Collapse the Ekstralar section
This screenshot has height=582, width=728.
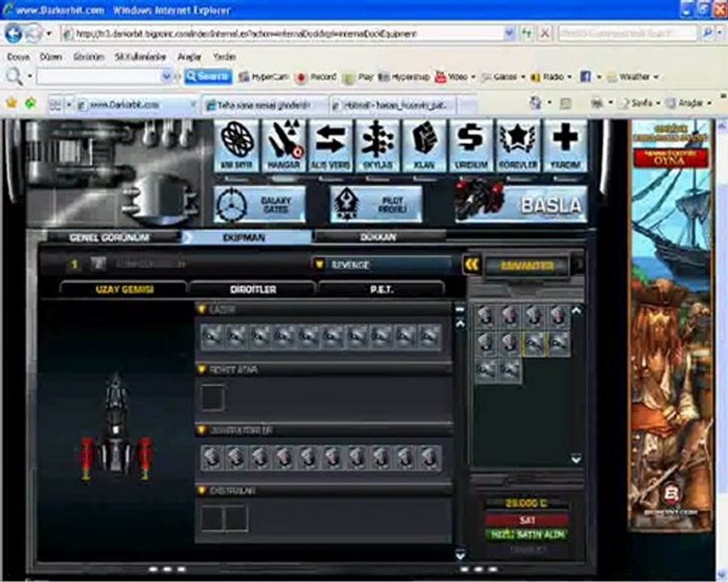(x=201, y=490)
